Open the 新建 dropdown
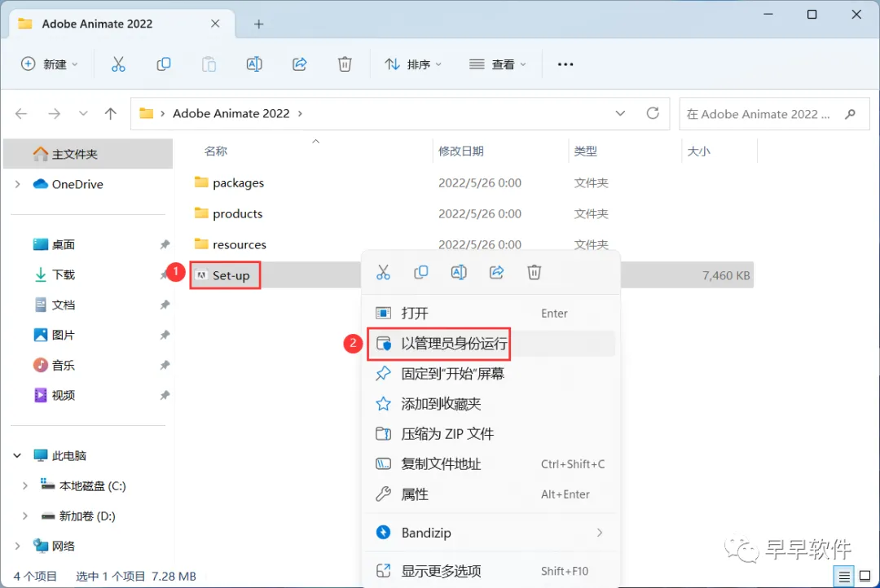The width and height of the screenshot is (880, 588). [x=50, y=64]
